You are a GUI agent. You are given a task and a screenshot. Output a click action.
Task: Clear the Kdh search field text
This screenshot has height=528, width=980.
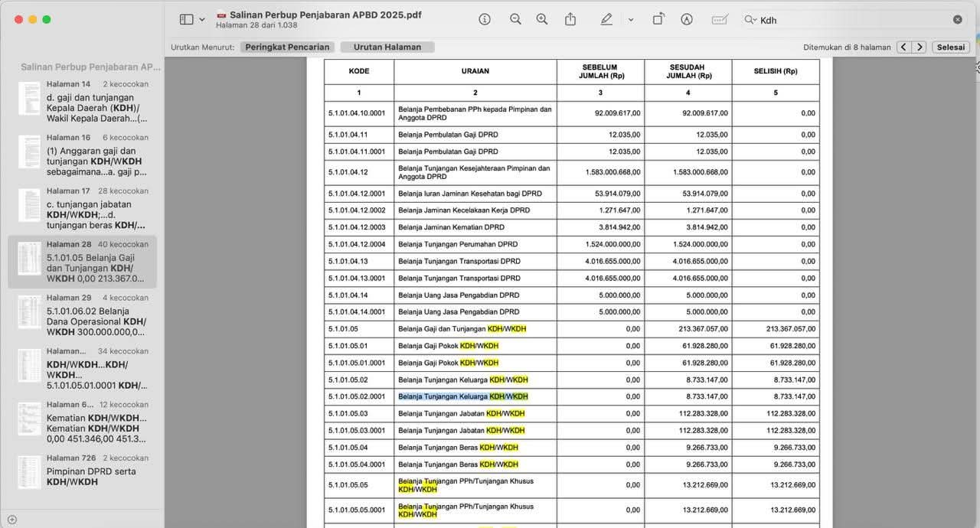click(958, 20)
